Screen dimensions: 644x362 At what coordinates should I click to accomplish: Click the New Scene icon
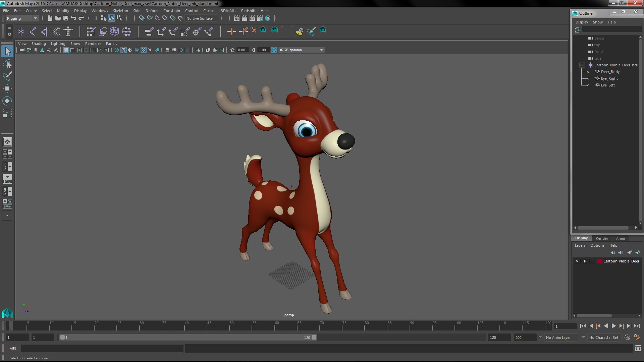pyautogui.click(x=50, y=18)
